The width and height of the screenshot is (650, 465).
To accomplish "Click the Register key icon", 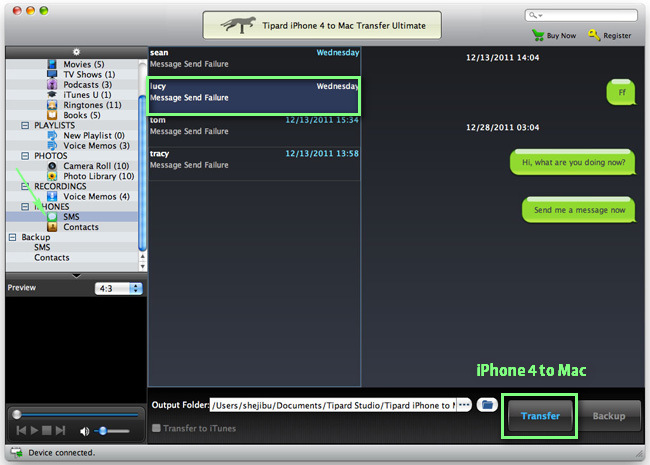I will coord(594,35).
